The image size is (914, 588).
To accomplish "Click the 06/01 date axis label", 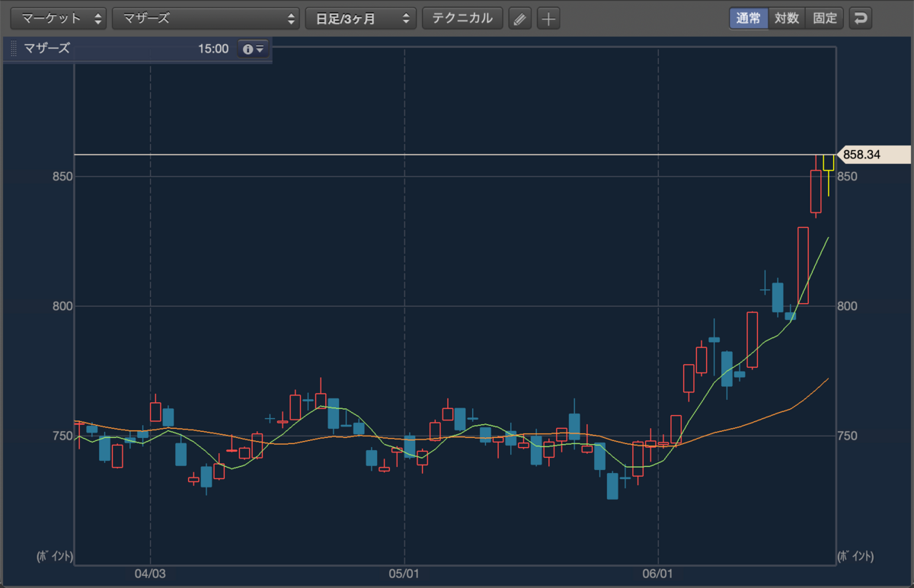I will pos(657,574).
